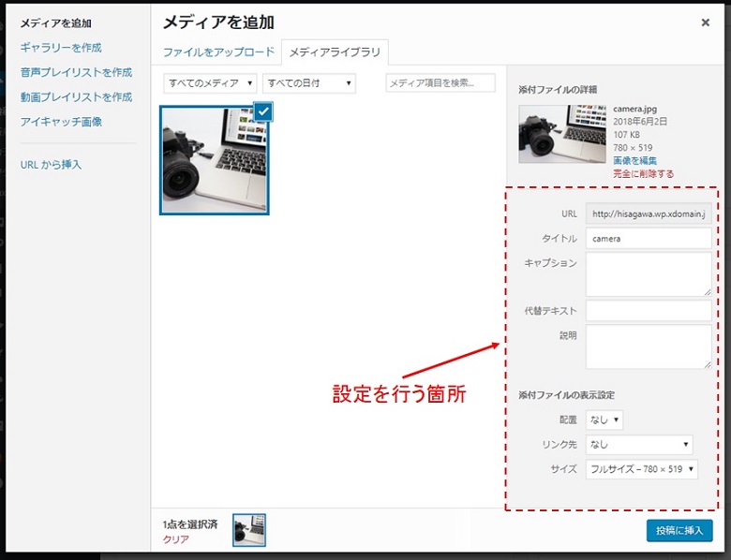Viewport: 731px width, 560px height.
Task: Open the すべてのメディア filter dropdown
Action: tap(210, 83)
